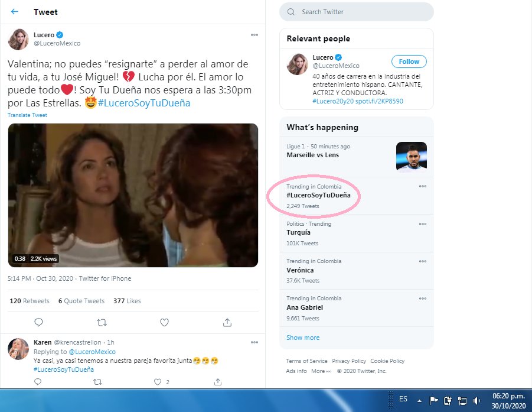Open the network icon in the taskbar tray

tap(462, 401)
